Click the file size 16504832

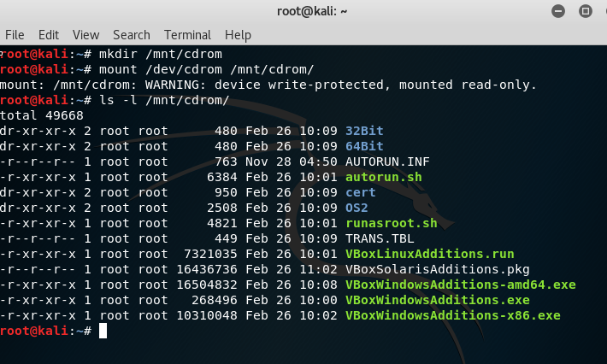tap(207, 285)
